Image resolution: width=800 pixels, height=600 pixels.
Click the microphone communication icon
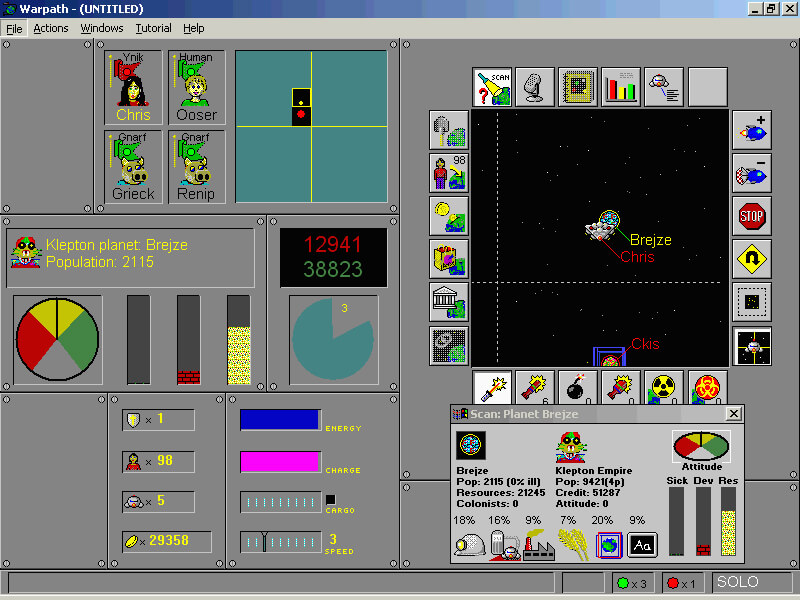click(535, 88)
